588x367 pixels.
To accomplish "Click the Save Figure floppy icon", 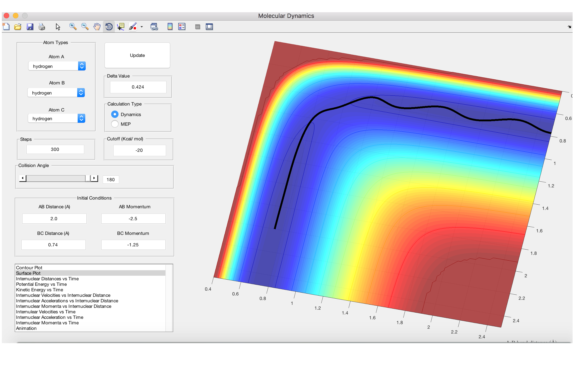I will coord(30,27).
